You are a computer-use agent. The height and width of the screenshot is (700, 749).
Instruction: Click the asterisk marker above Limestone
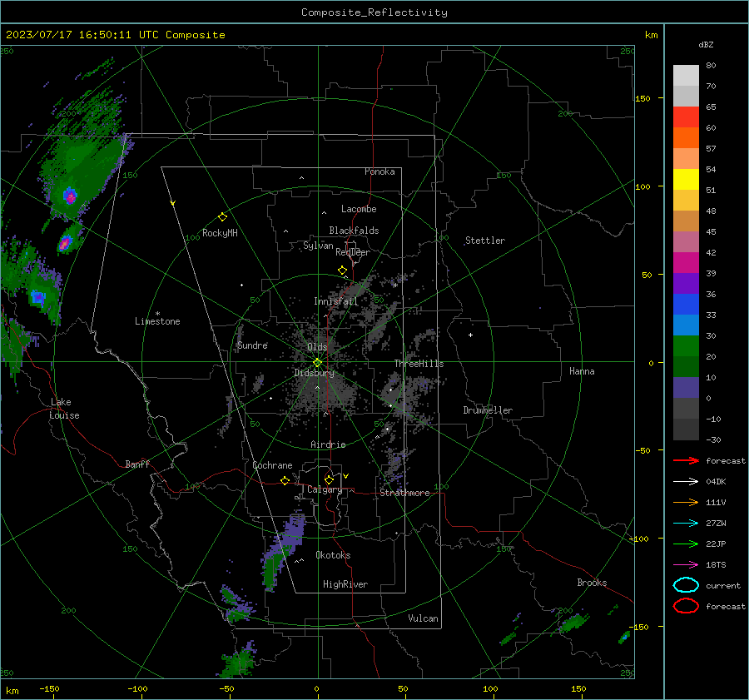tap(157, 314)
